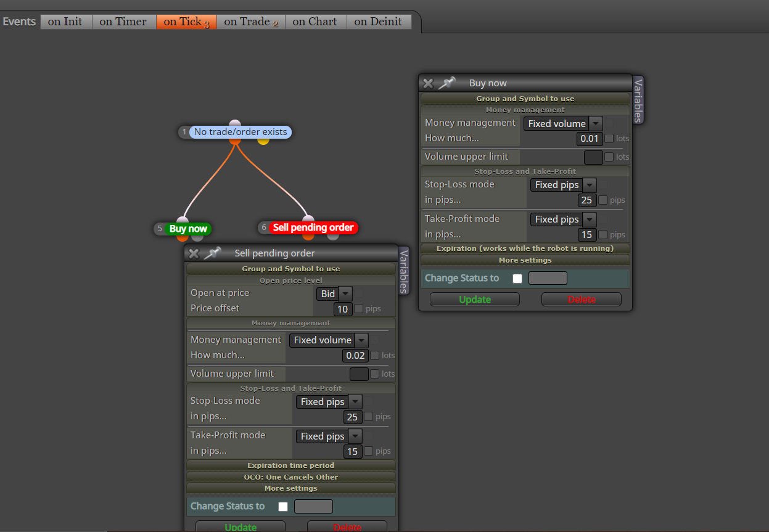Switch to the on Chart events tab
The width and height of the screenshot is (769, 532).
coord(316,22)
